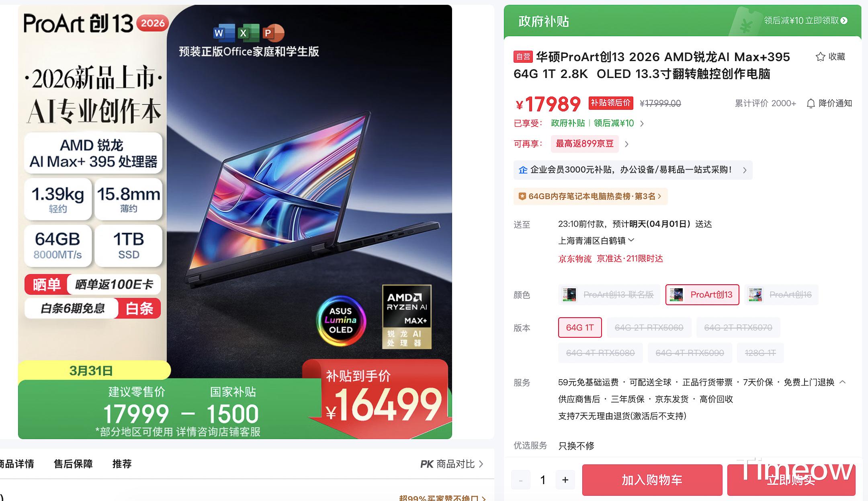Click the bell icon for price drop alert
Viewport: 868px width, 501px height.
pos(811,104)
